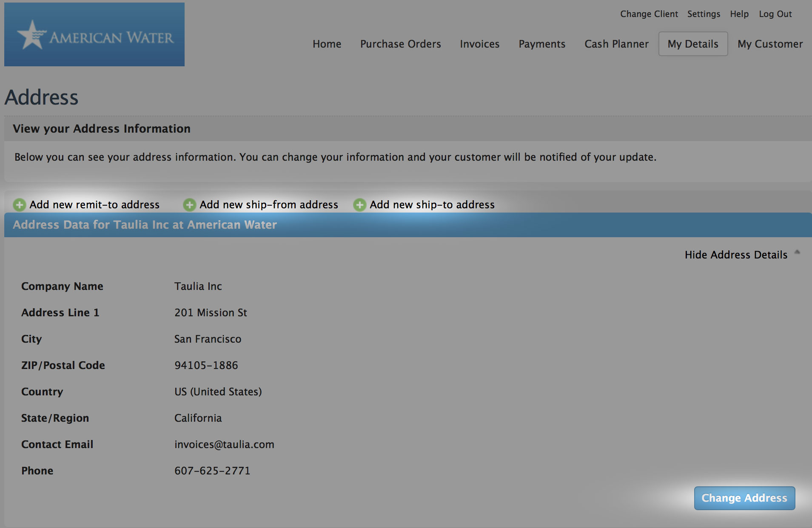Click the US (United States) value
The height and width of the screenshot is (528, 812).
pyautogui.click(x=218, y=392)
